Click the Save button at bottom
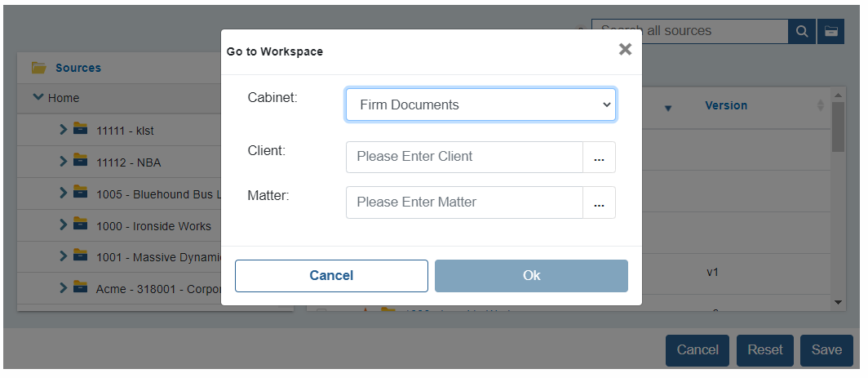 click(826, 350)
